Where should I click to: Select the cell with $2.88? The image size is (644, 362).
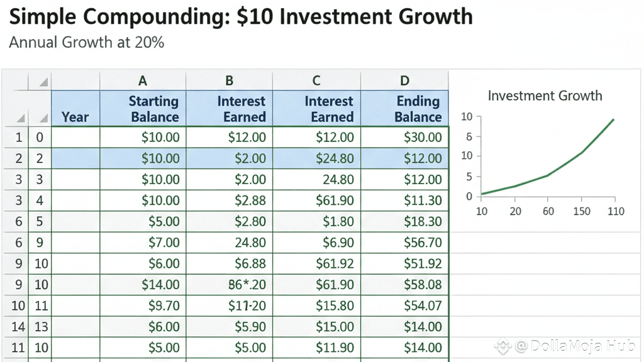point(230,200)
